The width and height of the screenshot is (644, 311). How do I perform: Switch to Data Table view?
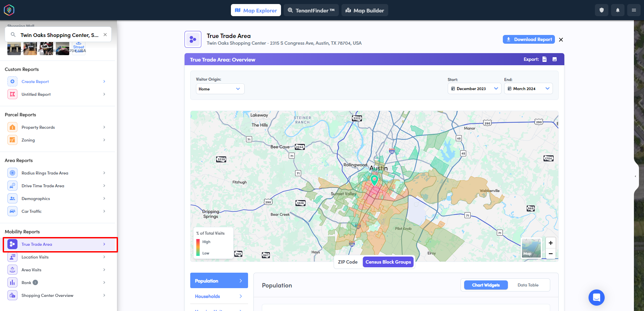coord(528,285)
